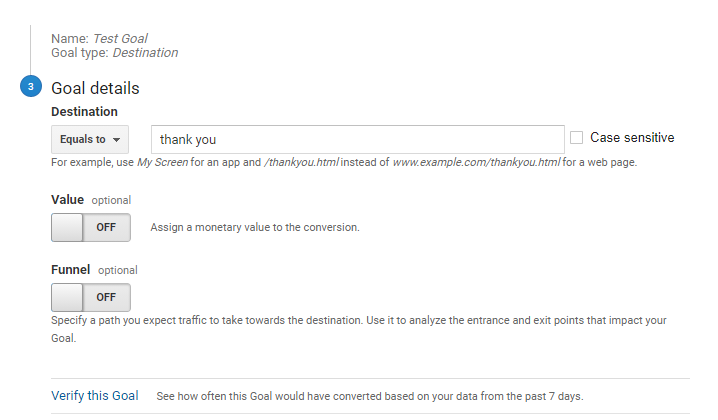Turn on the Funnel toggle switch

(x=91, y=297)
